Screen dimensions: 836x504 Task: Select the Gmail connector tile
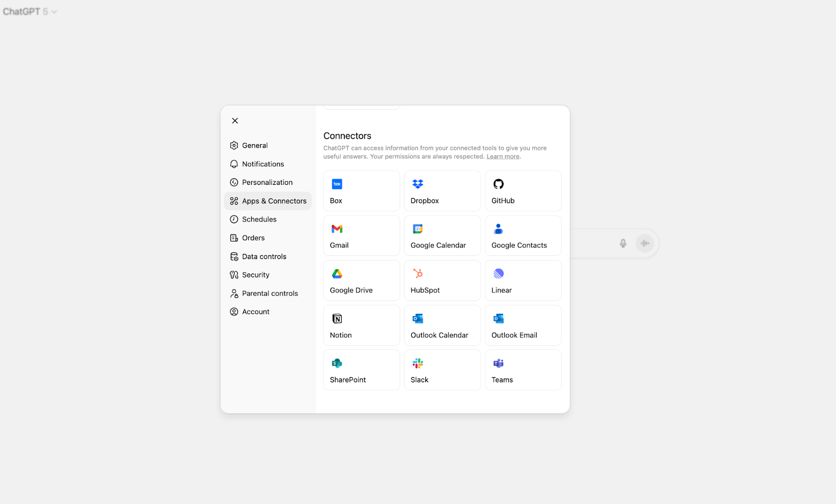point(361,236)
